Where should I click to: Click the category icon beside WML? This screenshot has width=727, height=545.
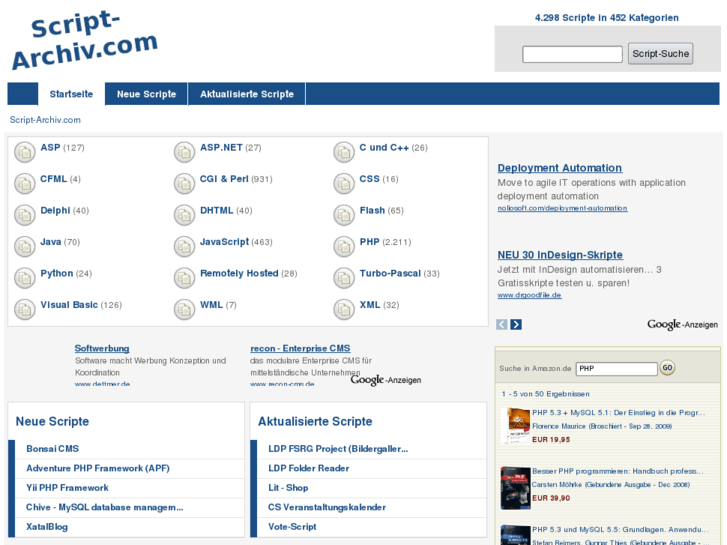tap(184, 309)
